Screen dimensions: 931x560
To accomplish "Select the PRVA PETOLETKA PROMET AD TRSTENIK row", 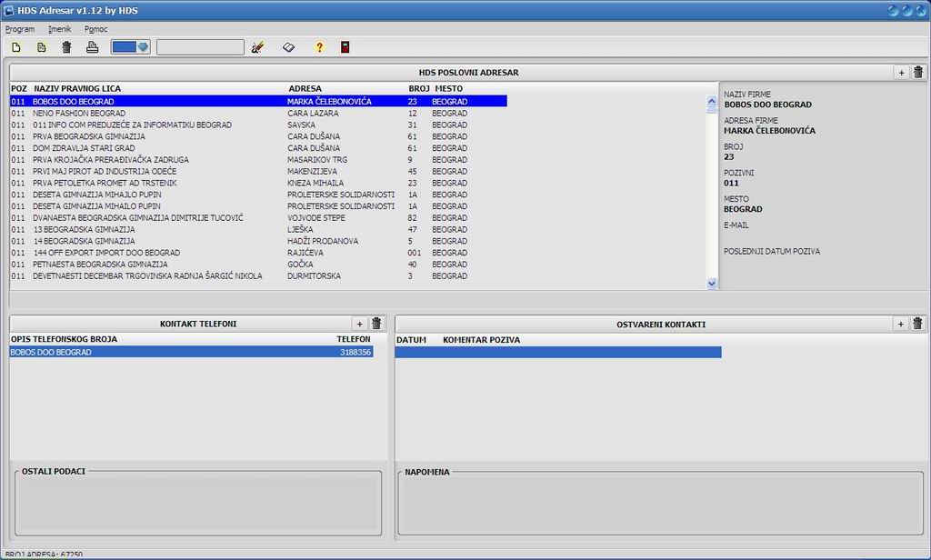I will point(258,183).
